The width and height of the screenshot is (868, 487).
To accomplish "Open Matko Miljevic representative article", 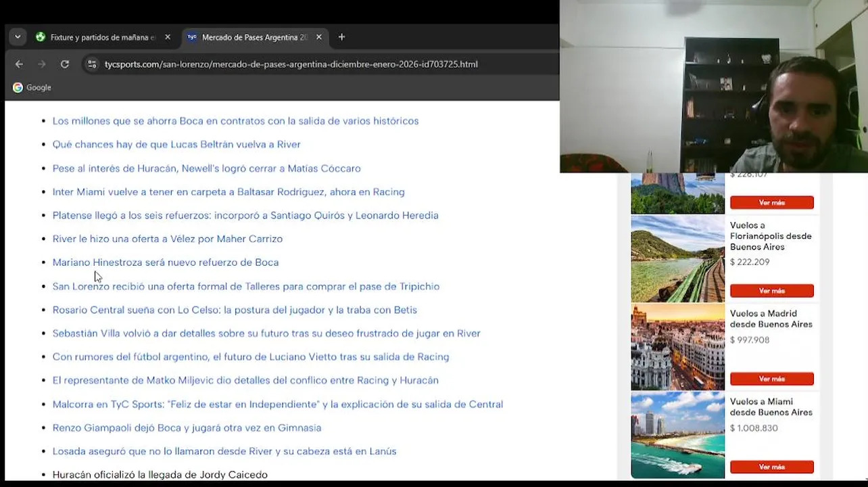I will (245, 380).
